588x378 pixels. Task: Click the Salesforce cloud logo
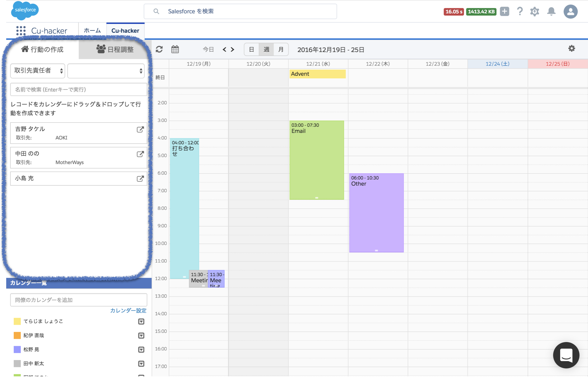pos(25,10)
